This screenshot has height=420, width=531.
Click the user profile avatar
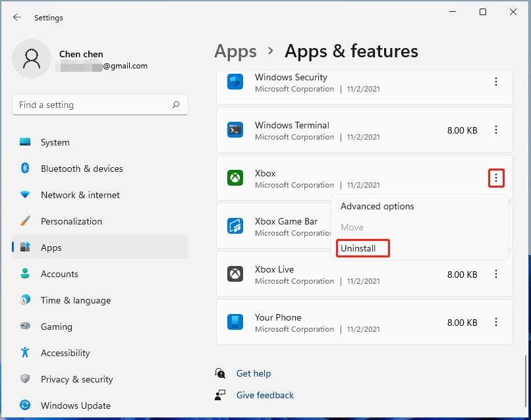(x=31, y=59)
